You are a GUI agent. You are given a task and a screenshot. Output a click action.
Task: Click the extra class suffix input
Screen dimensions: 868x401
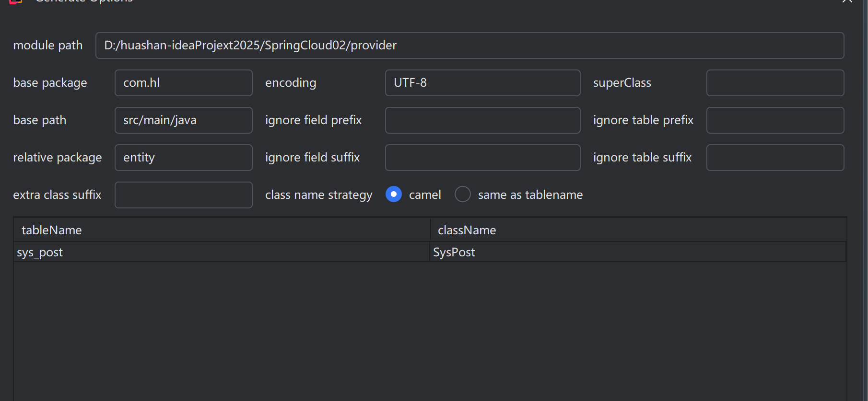click(x=183, y=195)
